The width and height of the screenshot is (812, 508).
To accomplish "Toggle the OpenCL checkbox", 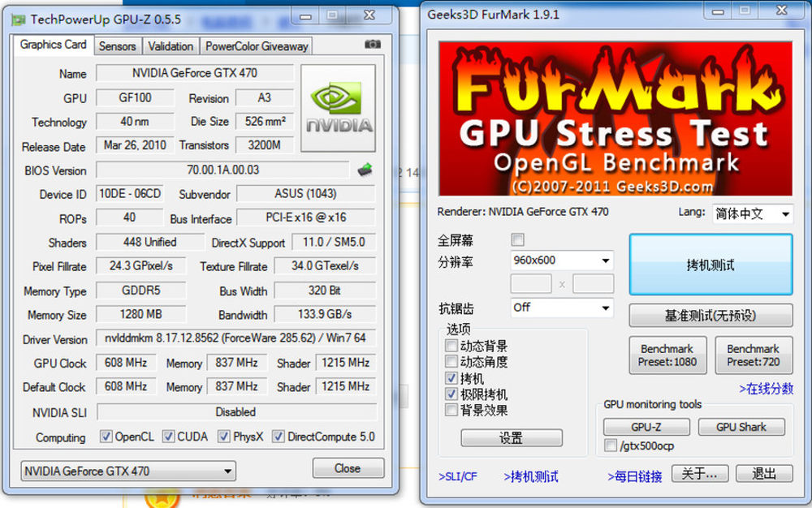I will click(x=106, y=437).
